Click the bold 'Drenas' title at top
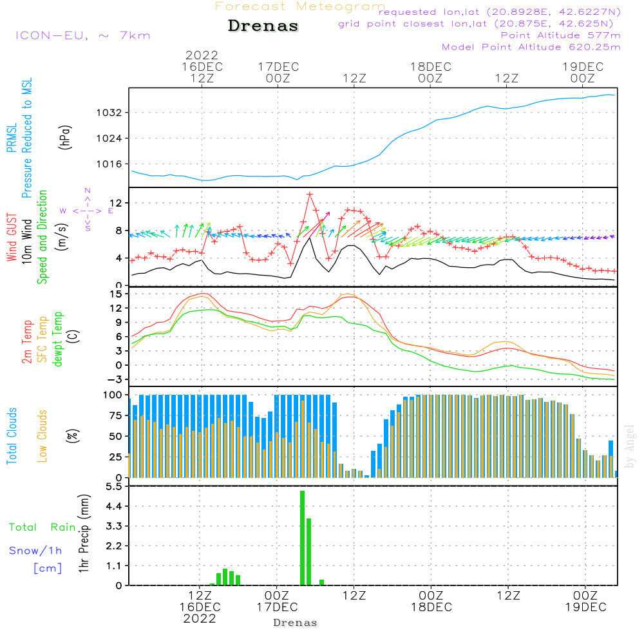The width and height of the screenshot is (644, 644). (263, 26)
